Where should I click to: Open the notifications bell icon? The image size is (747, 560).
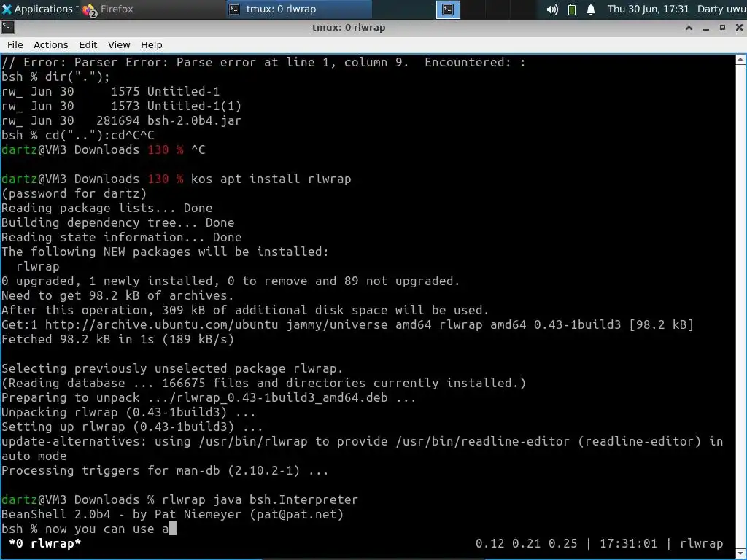pyautogui.click(x=591, y=9)
